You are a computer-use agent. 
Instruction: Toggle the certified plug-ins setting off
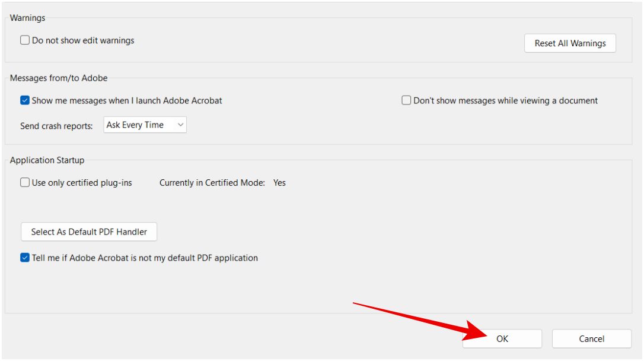click(x=24, y=182)
